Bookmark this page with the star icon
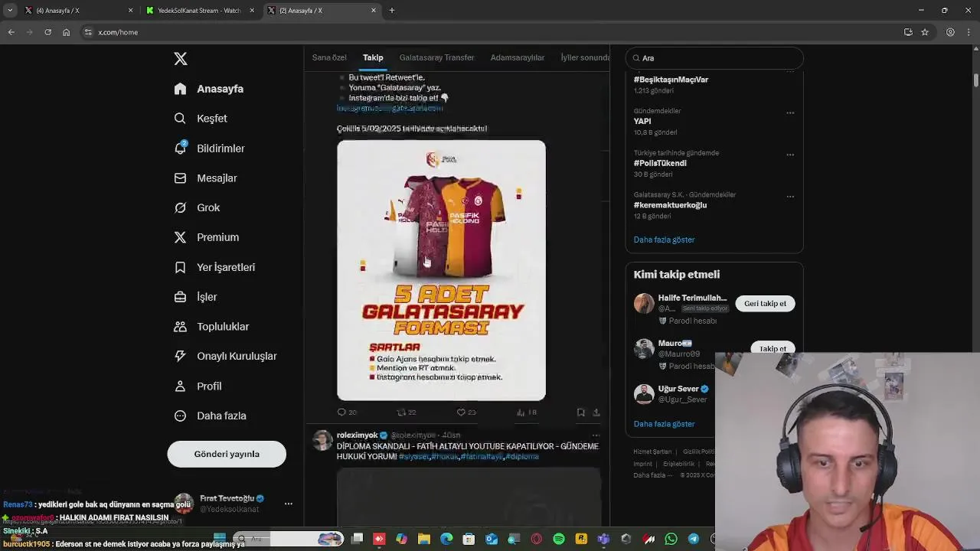 (925, 32)
